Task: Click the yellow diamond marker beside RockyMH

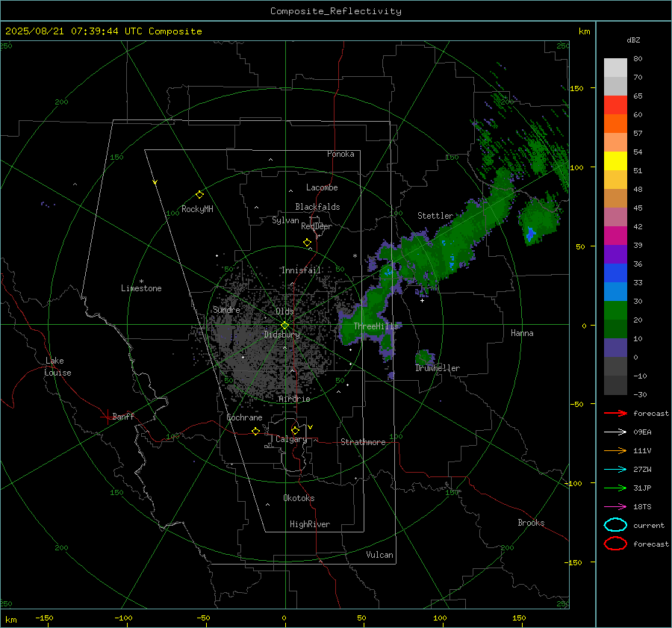Action: 199,195
